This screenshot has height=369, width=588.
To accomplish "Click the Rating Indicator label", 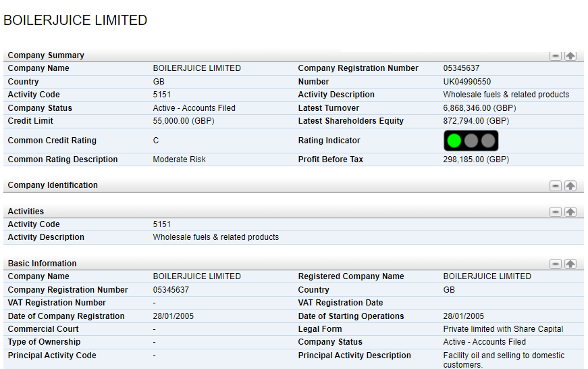I will [329, 141].
